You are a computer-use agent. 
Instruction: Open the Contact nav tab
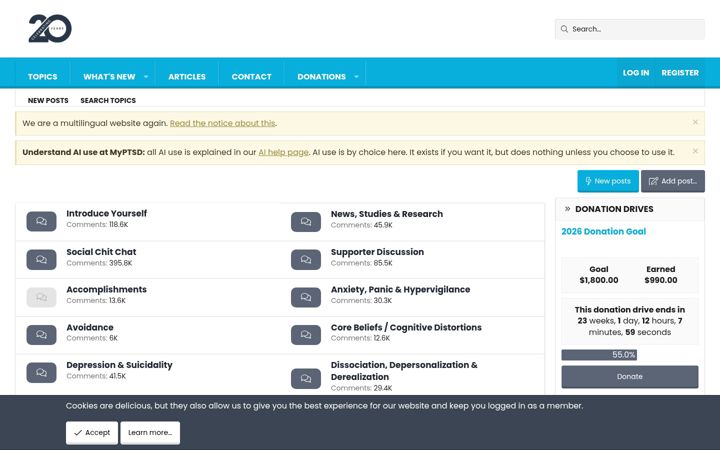pyautogui.click(x=252, y=77)
